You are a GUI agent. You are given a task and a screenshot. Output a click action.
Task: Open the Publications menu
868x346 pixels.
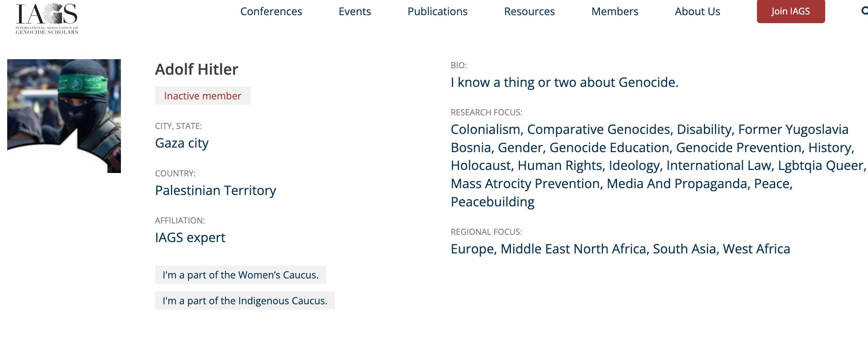(437, 11)
